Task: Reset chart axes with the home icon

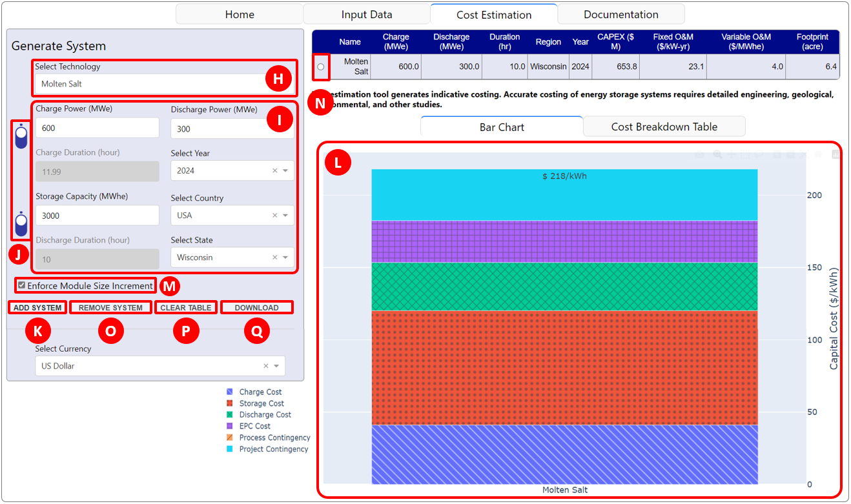Action: 817,155
